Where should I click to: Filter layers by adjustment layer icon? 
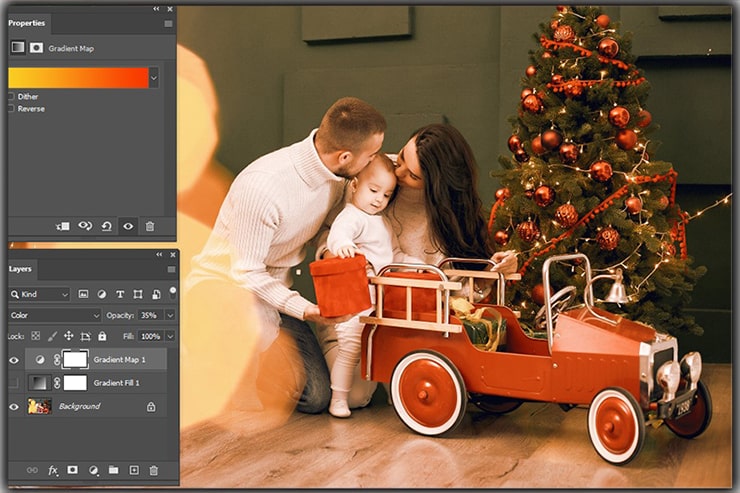click(101, 294)
